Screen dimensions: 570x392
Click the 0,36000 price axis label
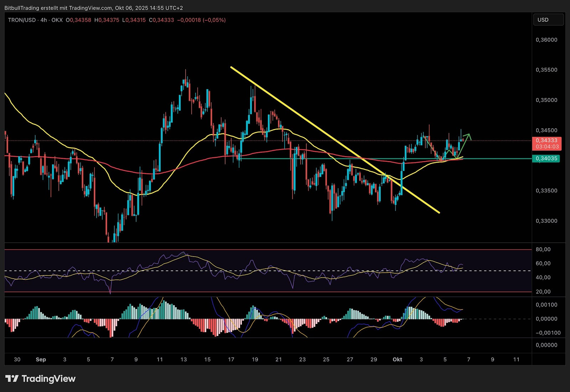(x=546, y=40)
